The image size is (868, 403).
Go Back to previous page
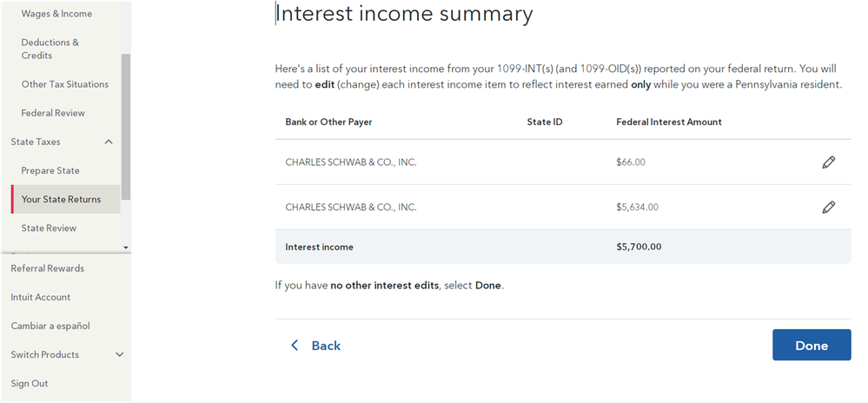click(315, 346)
